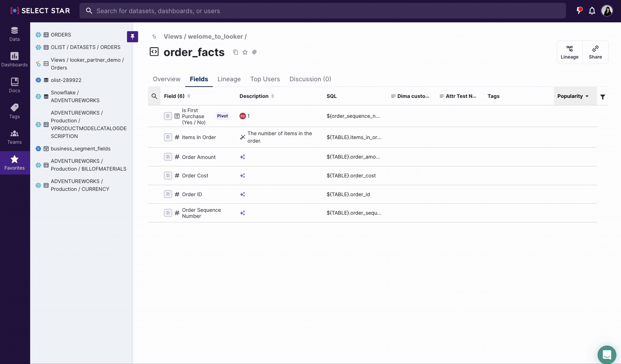Image resolution: width=621 pixels, height=364 pixels.
Task: Switch to the Overview tab
Action: click(166, 79)
